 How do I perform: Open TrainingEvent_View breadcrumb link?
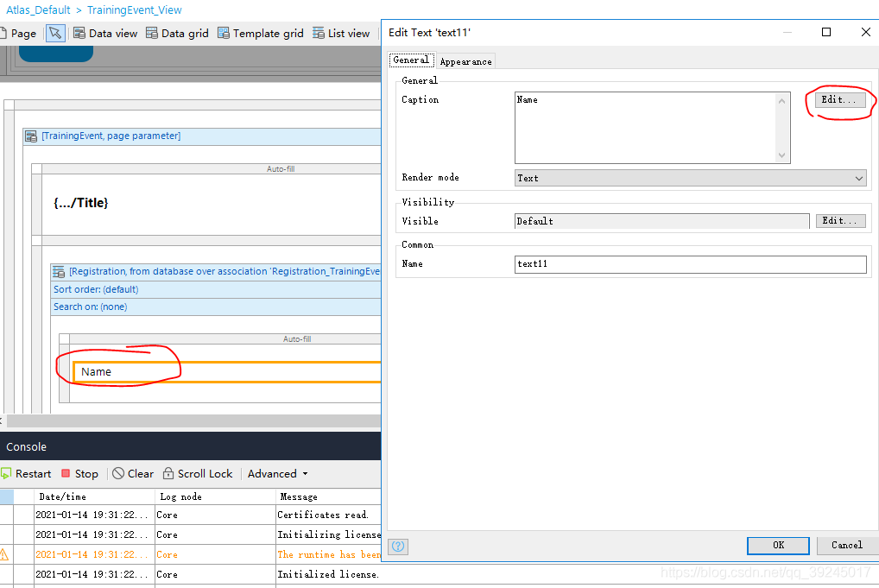tap(135, 10)
